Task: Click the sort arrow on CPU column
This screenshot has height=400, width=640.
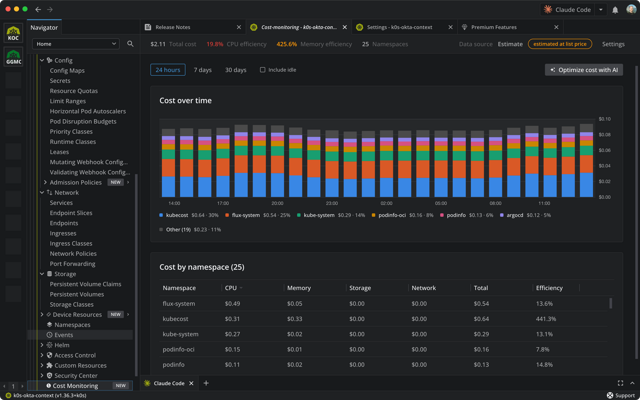Action: point(241,288)
